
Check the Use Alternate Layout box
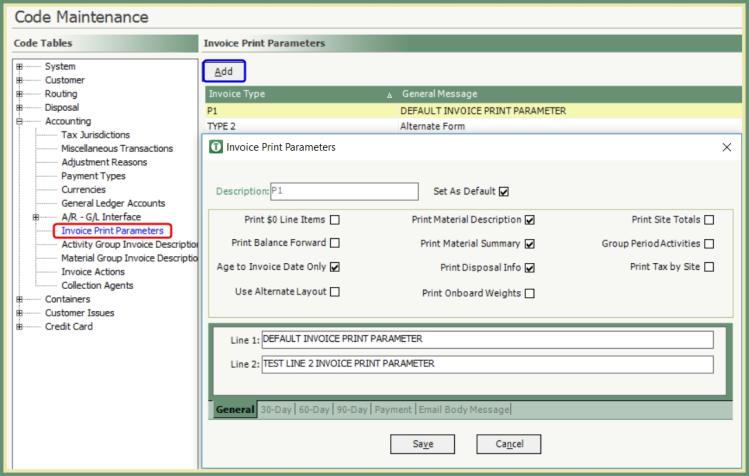coord(335,292)
